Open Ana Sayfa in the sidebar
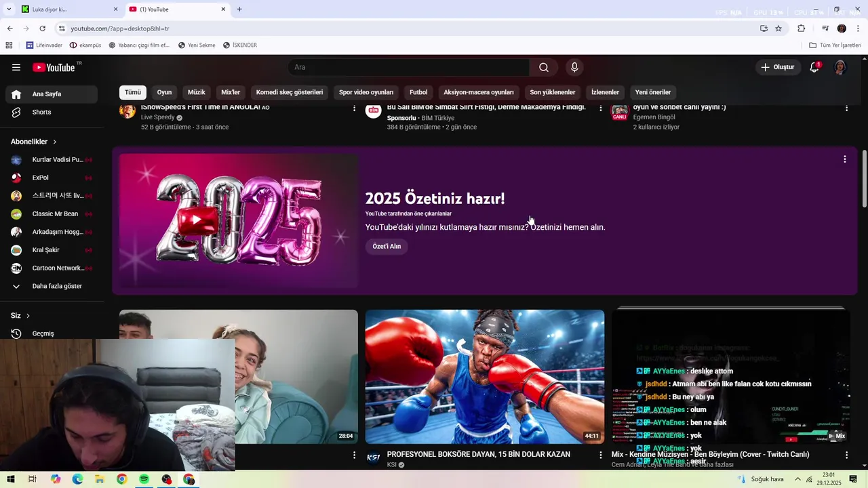The image size is (868, 488). tap(52, 94)
